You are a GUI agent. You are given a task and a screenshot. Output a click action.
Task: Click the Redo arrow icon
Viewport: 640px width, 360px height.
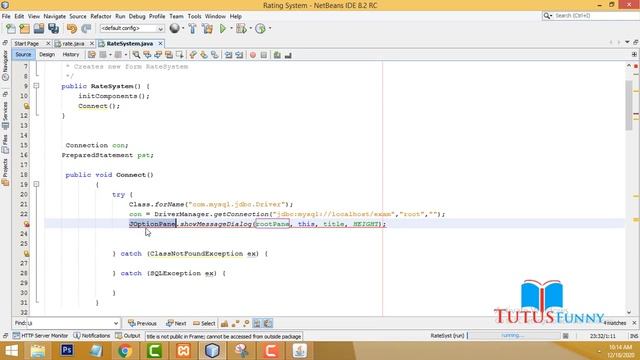[86, 29]
